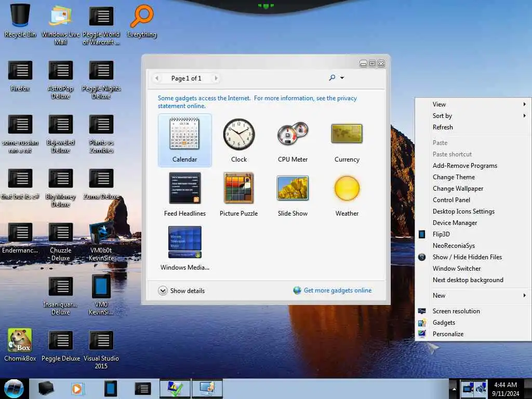
Task: Select the Everything search desktop icon
Action: pyautogui.click(x=142, y=20)
